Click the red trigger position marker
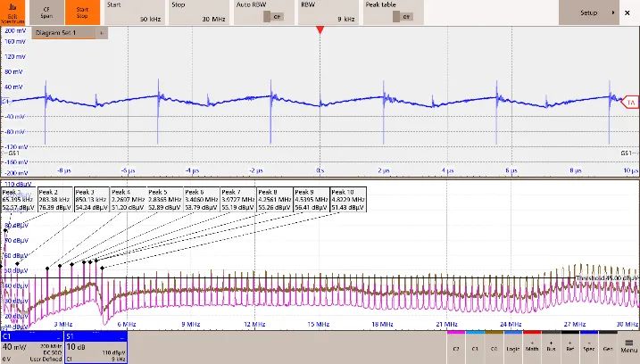 [x=320, y=30]
